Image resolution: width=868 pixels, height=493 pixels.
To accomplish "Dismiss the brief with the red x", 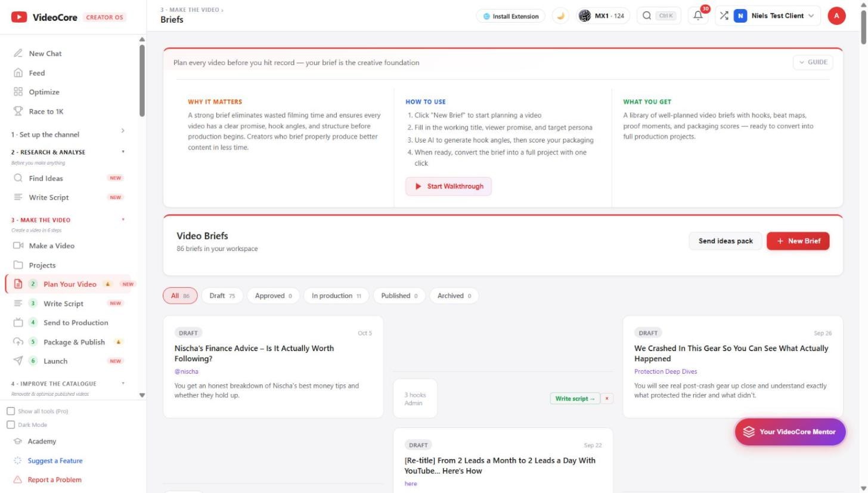I will (x=607, y=399).
